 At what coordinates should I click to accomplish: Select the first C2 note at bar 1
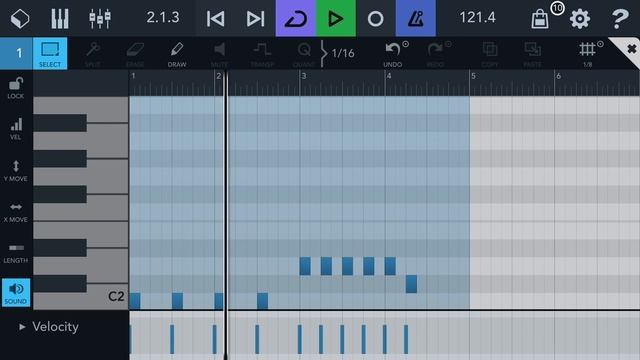click(135, 301)
